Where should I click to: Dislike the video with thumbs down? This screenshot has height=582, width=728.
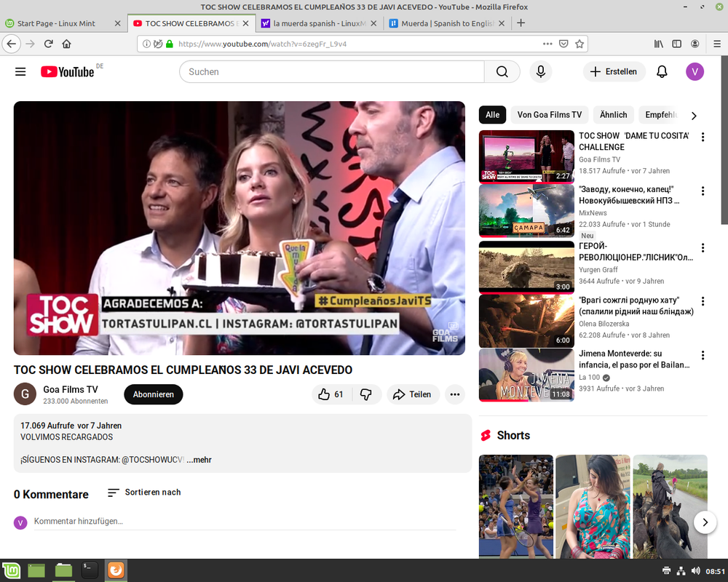pyautogui.click(x=366, y=394)
